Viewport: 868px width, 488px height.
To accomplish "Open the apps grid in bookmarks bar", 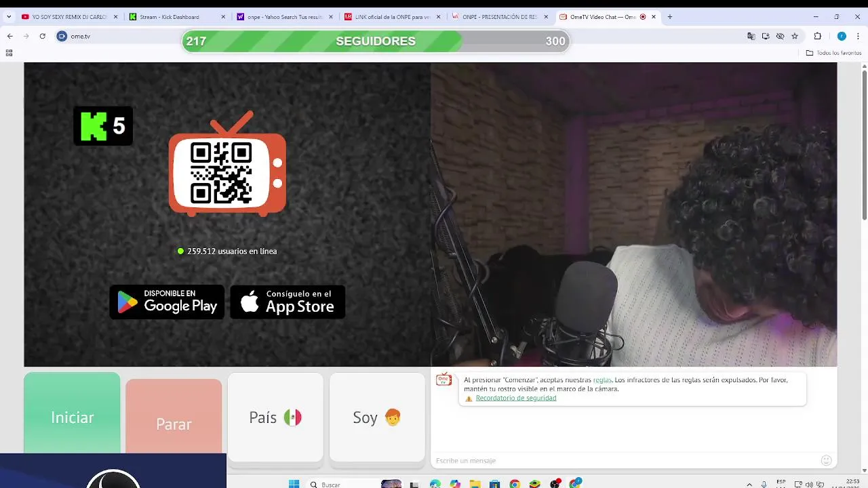I will 9,53.
